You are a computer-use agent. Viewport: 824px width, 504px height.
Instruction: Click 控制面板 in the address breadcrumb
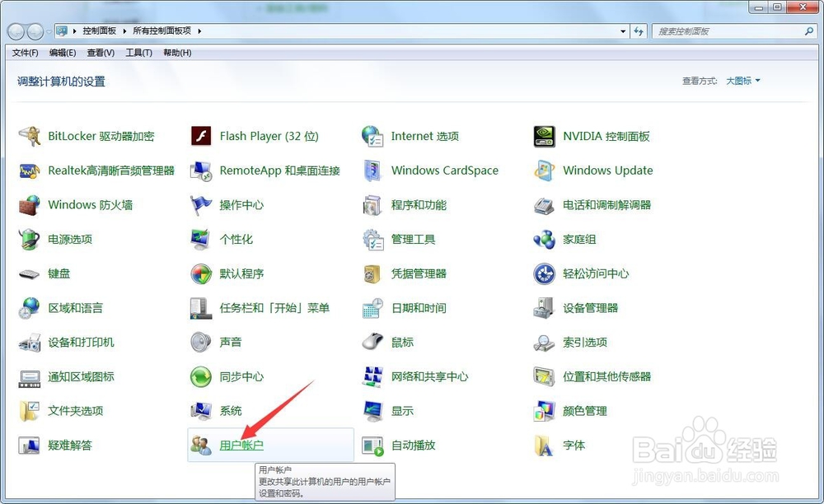click(100, 31)
